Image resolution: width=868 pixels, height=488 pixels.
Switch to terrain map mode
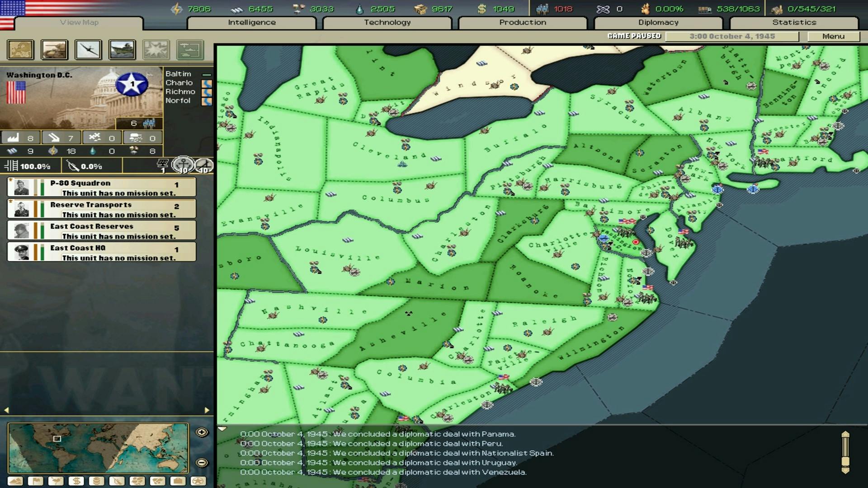click(15, 481)
